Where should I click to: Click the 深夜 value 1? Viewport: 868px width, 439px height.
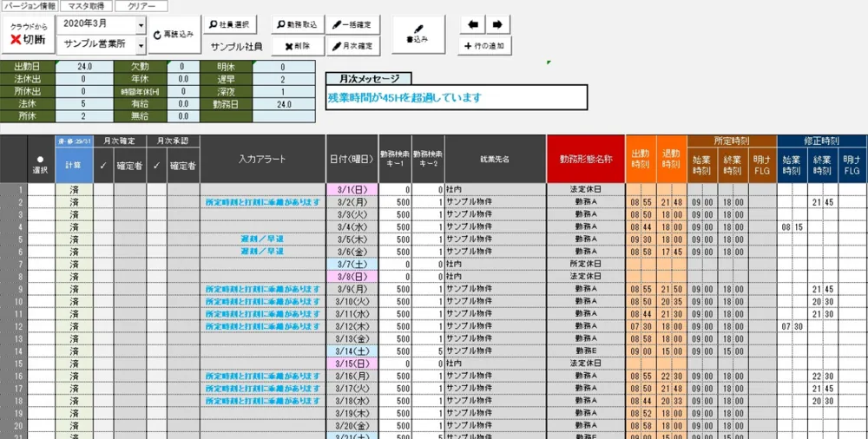pyautogui.click(x=283, y=91)
